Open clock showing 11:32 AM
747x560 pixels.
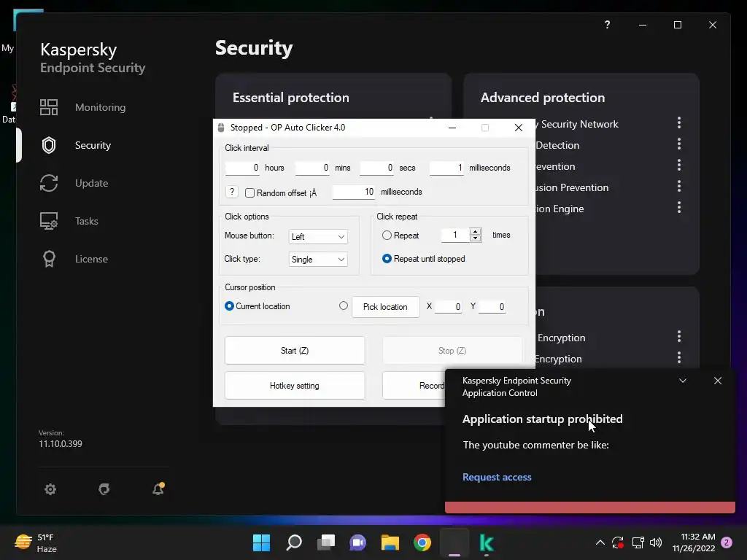click(694, 542)
